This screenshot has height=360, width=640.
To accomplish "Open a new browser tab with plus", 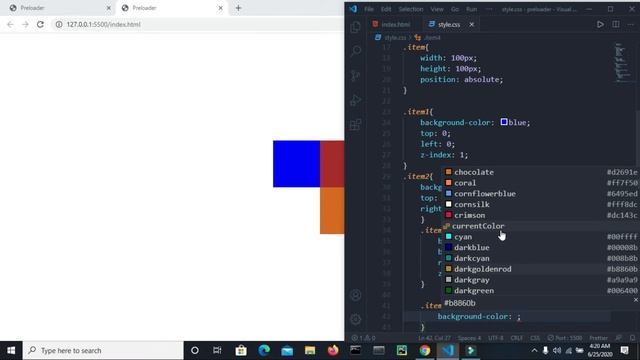I will [x=238, y=8].
